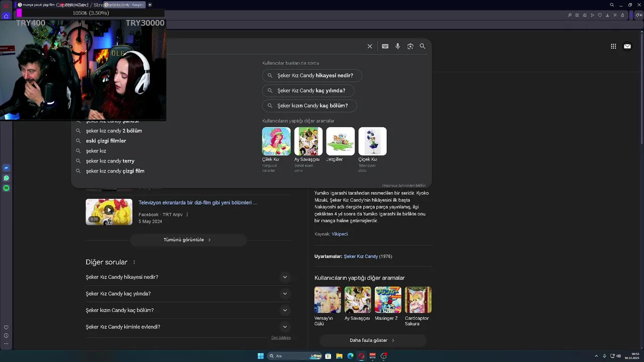Image resolution: width=644 pixels, height=362 pixels.
Task: Click the Opera send/flow arrow toolbar icon
Action: pos(592,15)
